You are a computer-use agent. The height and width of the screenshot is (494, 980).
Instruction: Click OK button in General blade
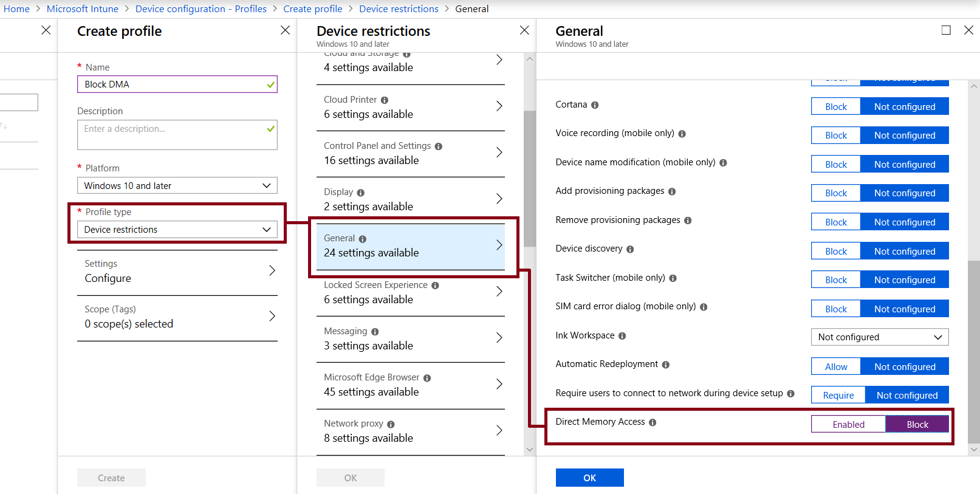coord(589,478)
